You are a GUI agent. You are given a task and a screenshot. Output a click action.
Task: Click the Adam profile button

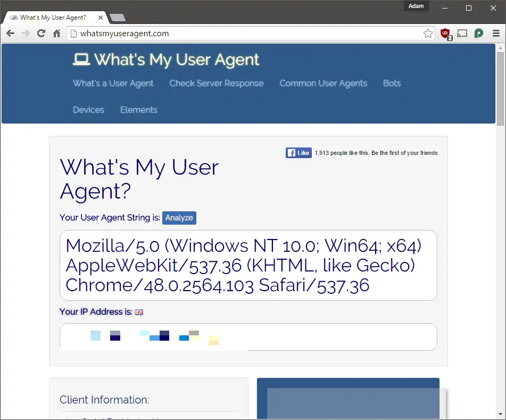tap(416, 6)
